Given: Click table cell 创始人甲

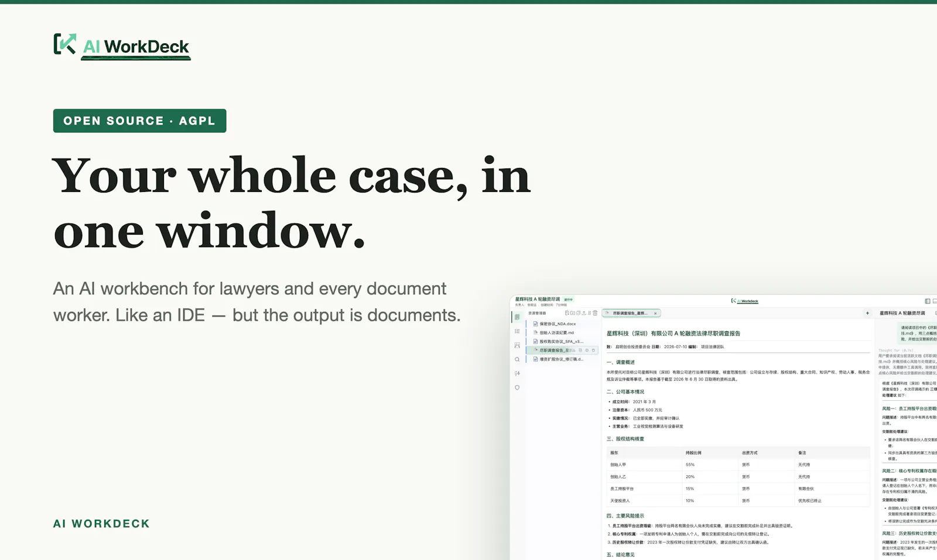Looking at the screenshot, I should (x=618, y=465).
